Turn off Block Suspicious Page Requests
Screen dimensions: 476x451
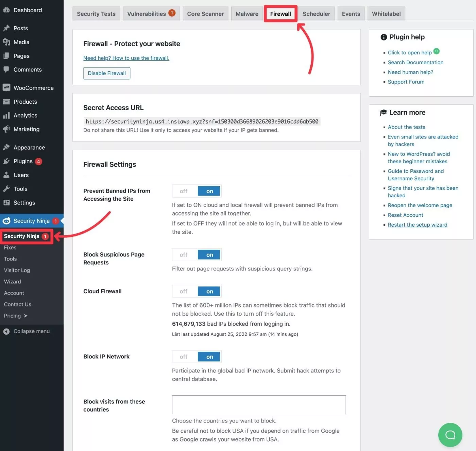point(184,255)
